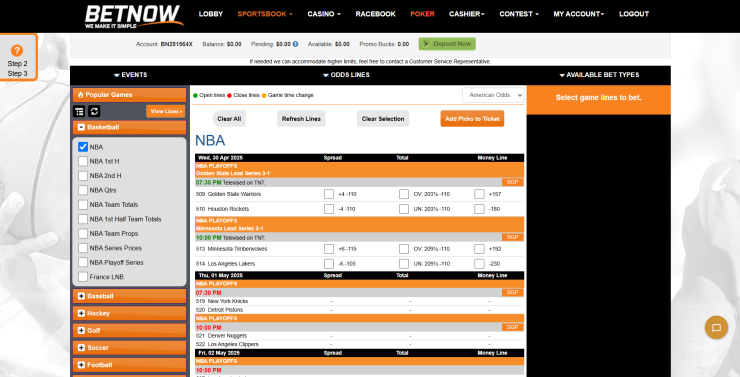The image size is (740, 377).
Task: Open the Casino dropdown menu
Action: pyautogui.click(x=324, y=14)
